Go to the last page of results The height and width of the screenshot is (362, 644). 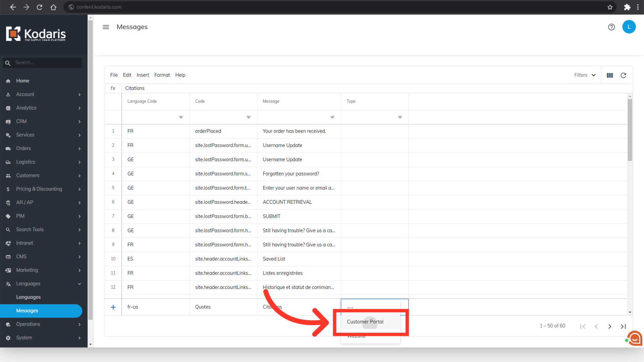click(623, 326)
